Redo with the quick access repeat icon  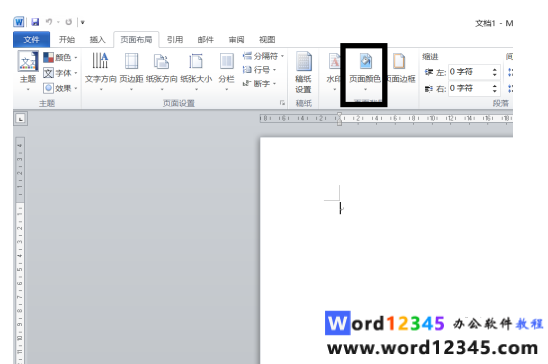coord(68,22)
